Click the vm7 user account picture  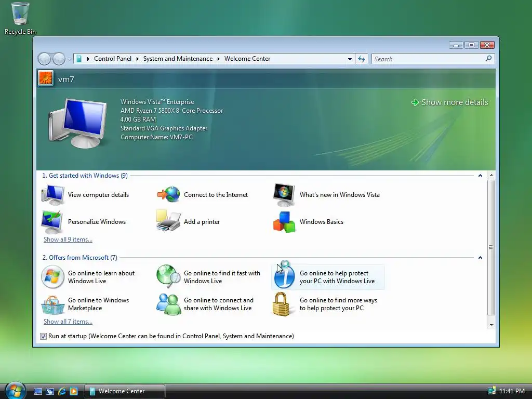tap(46, 78)
